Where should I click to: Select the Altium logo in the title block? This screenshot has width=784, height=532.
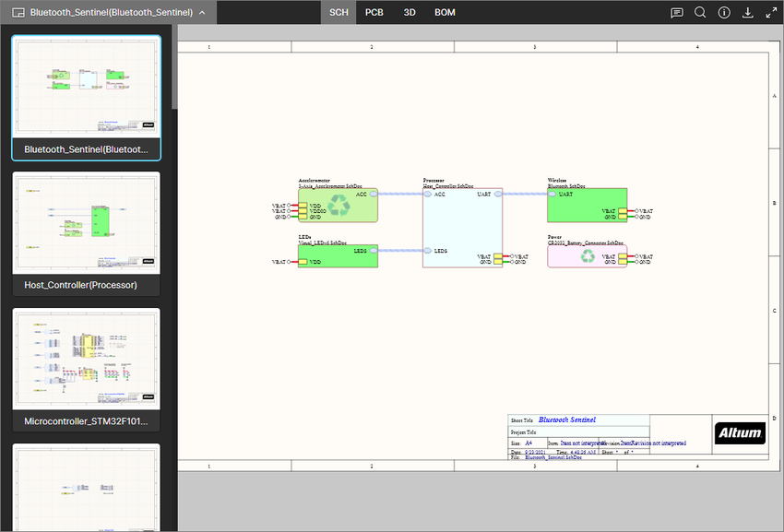click(740, 432)
